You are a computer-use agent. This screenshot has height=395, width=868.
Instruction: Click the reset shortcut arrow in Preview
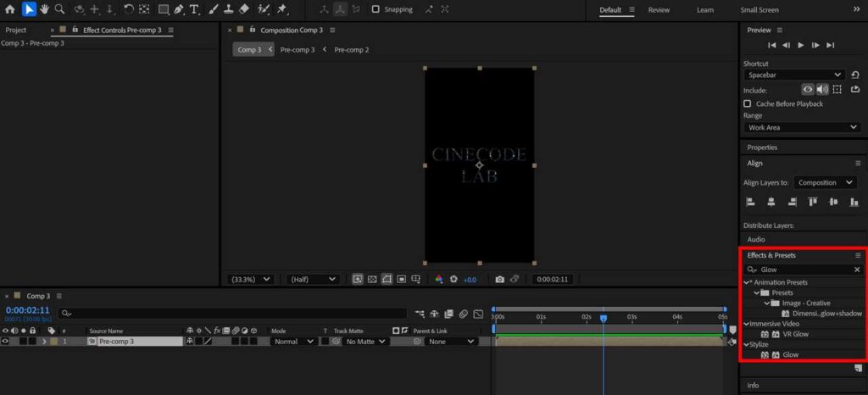tap(855, 75)
